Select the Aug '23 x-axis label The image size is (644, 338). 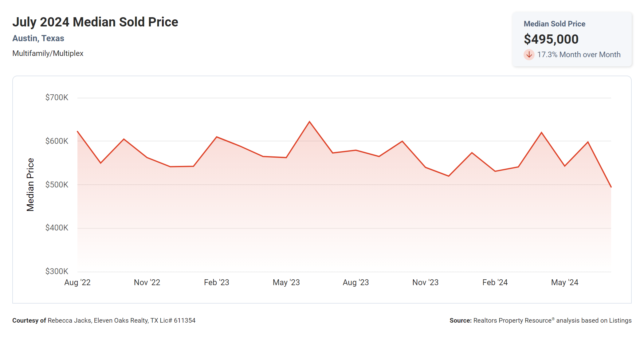[356, 282]
